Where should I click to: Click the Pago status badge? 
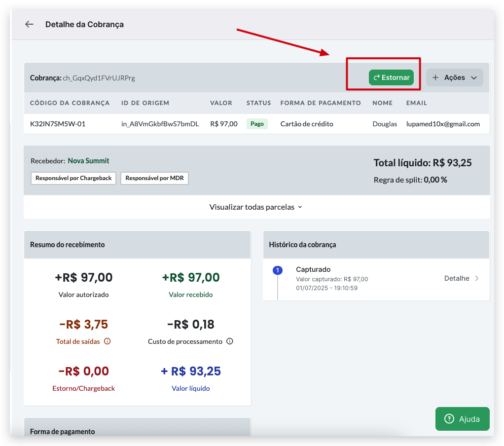pyautogui.click(x=257, y=124)
